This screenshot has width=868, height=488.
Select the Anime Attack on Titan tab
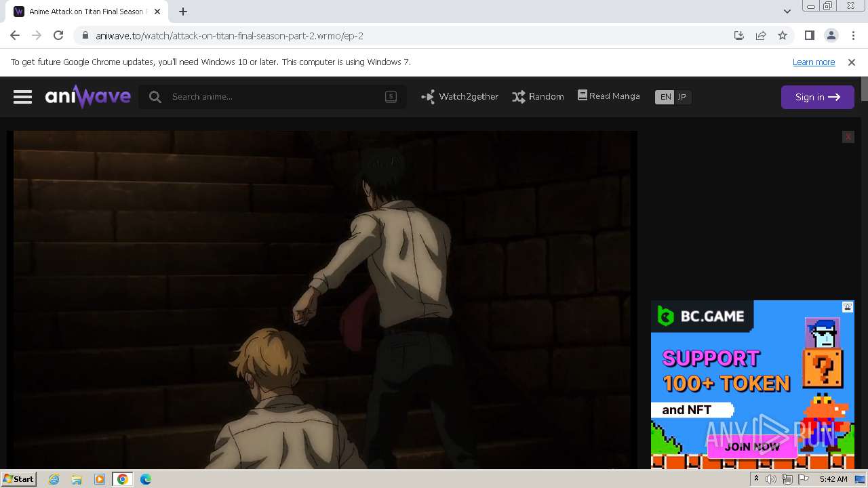[x=87, y=12]
